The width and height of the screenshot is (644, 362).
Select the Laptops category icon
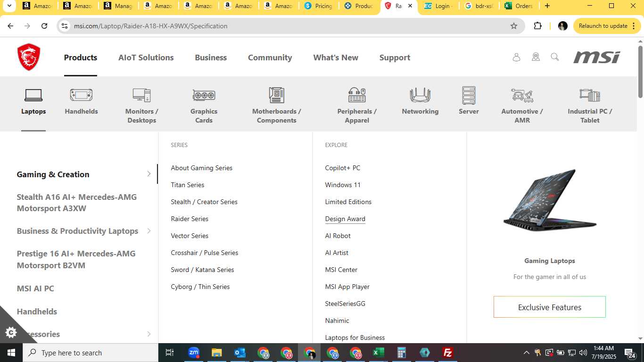(33, 95)
